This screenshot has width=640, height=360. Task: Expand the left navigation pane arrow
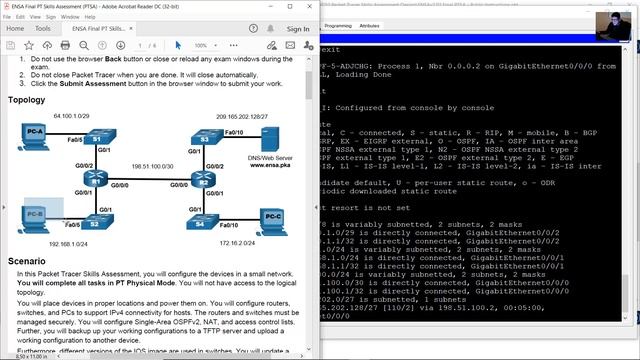(x=4, y=207)
